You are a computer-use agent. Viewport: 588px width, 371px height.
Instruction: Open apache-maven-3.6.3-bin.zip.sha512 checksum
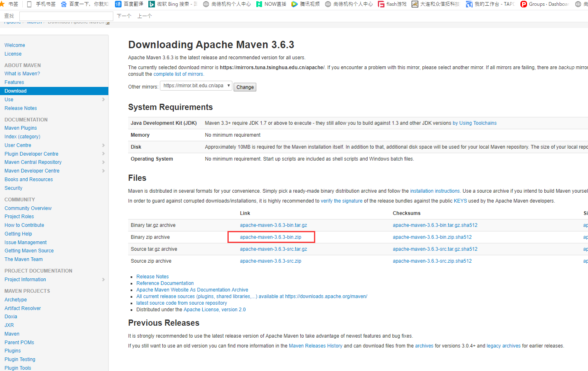pos(432,237)
